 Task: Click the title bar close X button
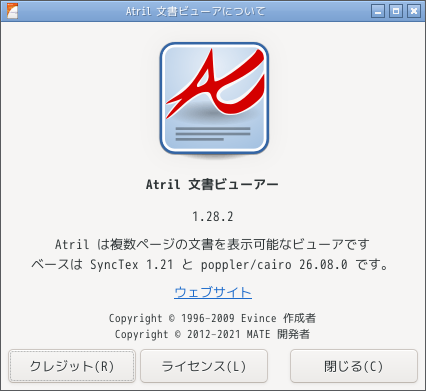[x=414, y=11]
